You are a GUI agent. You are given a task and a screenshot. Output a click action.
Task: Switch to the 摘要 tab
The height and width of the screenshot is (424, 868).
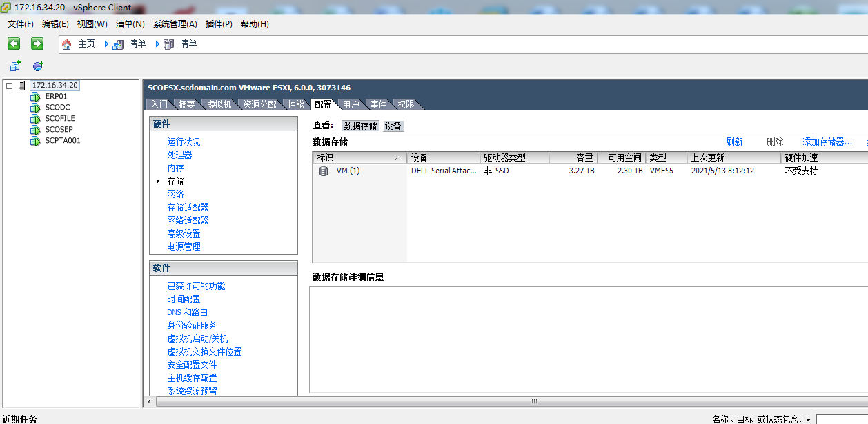186,104
